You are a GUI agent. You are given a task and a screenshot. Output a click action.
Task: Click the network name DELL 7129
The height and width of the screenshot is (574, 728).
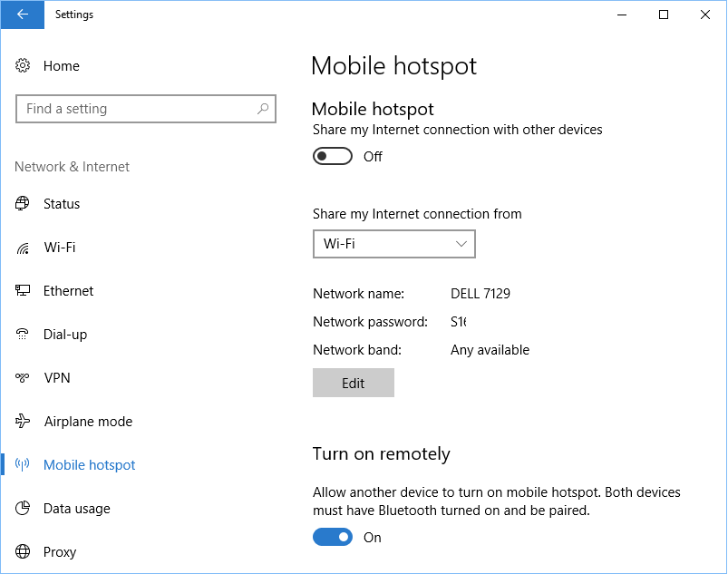480,294
